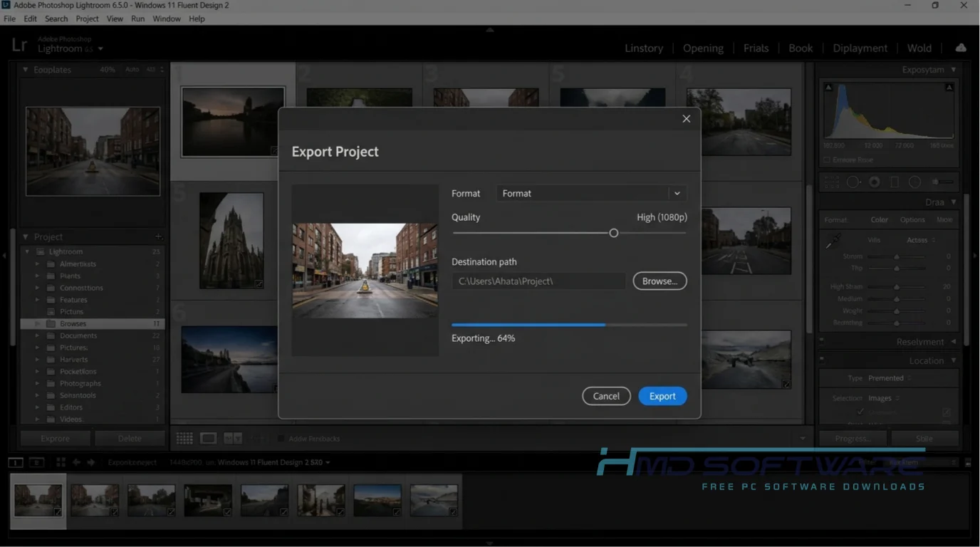Click the Delete button

click(x=130, y=439)
